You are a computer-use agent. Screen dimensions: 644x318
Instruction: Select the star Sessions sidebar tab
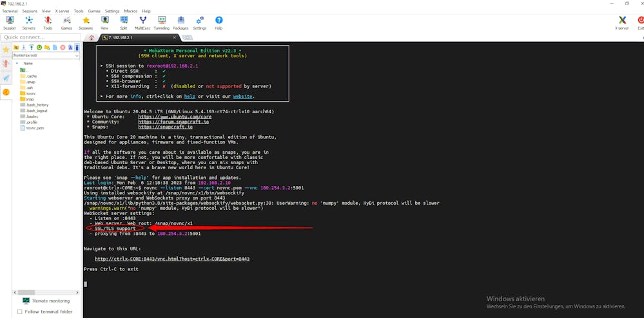[6, 50]
